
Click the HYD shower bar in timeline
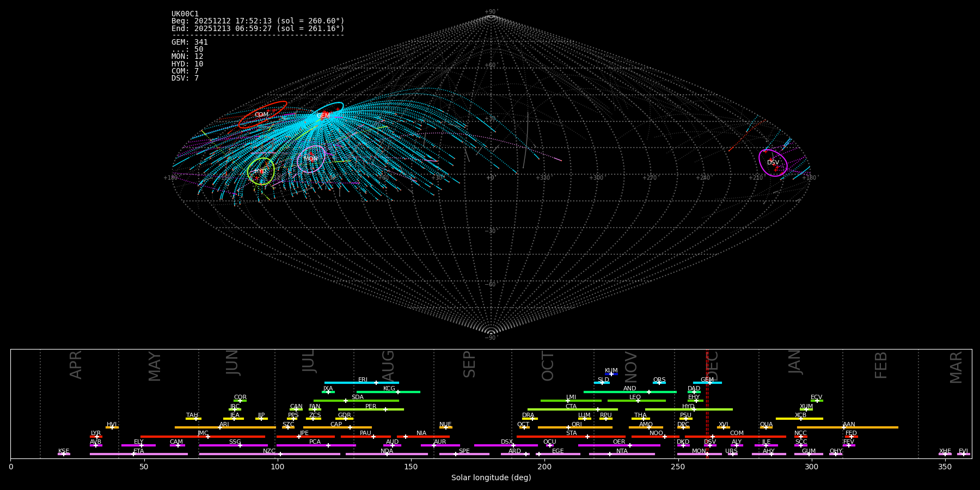click(x=689, y=409)
